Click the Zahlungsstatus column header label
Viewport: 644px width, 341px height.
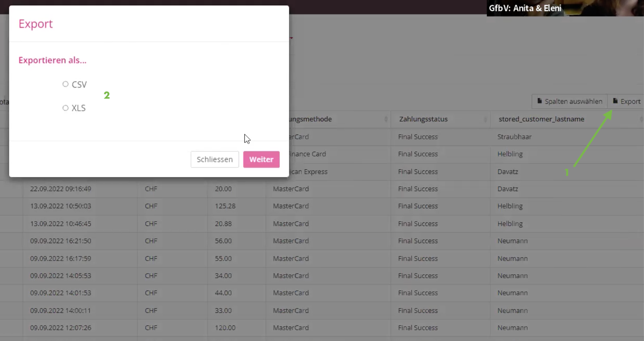point(423,119)
